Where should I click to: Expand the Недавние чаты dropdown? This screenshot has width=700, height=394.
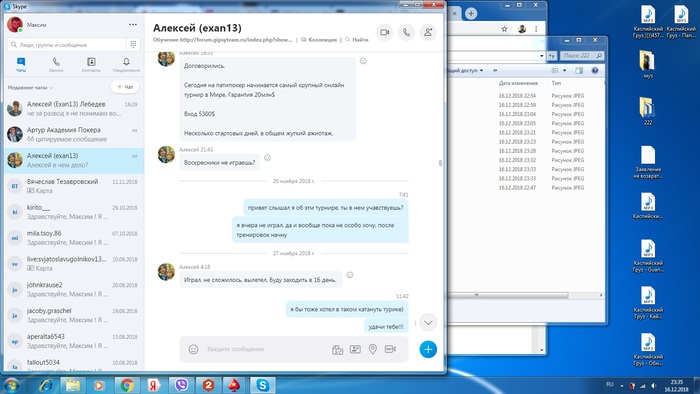click(30, 87)
